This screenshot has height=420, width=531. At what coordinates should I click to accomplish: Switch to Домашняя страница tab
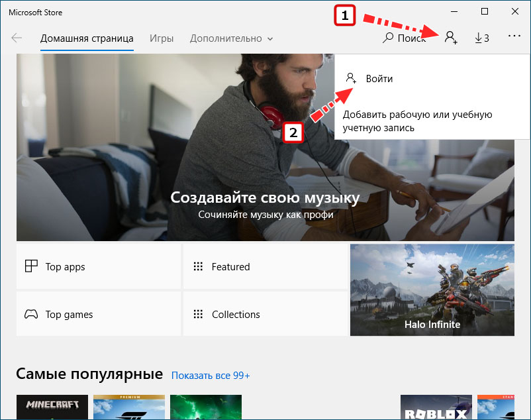pos(87,38)
